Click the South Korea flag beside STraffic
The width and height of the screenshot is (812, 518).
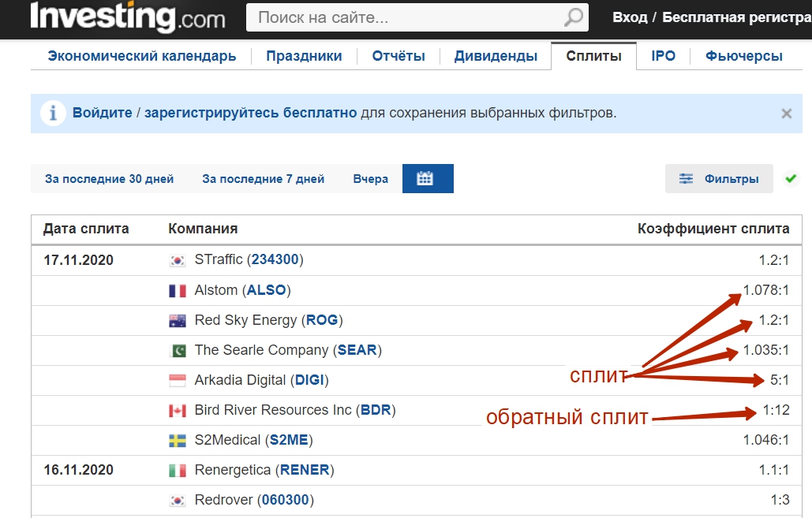coord(178,260)
